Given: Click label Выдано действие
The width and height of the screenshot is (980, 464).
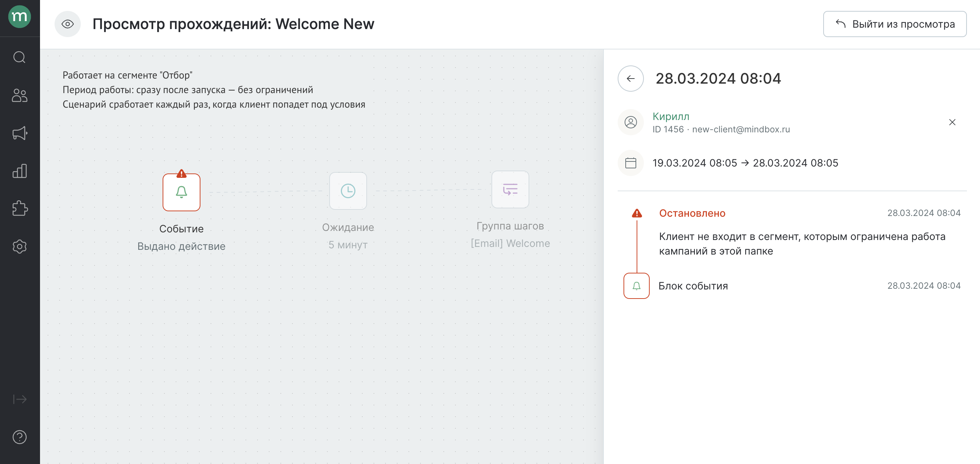Looking at the screenshot, I should tap(181, 247).
